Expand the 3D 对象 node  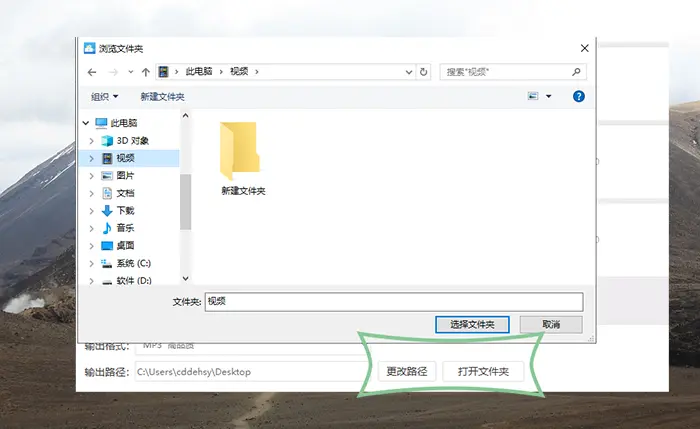pos(92,141)
